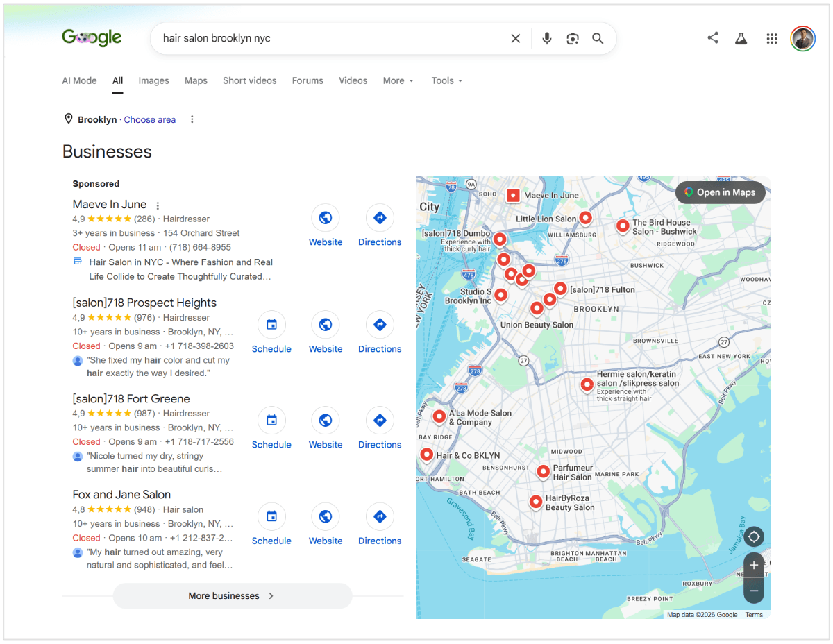The width and height of the screenshot is (833, 644).
Task: Click the Little Lion Salon map pin
Action: tap(585, 219)
